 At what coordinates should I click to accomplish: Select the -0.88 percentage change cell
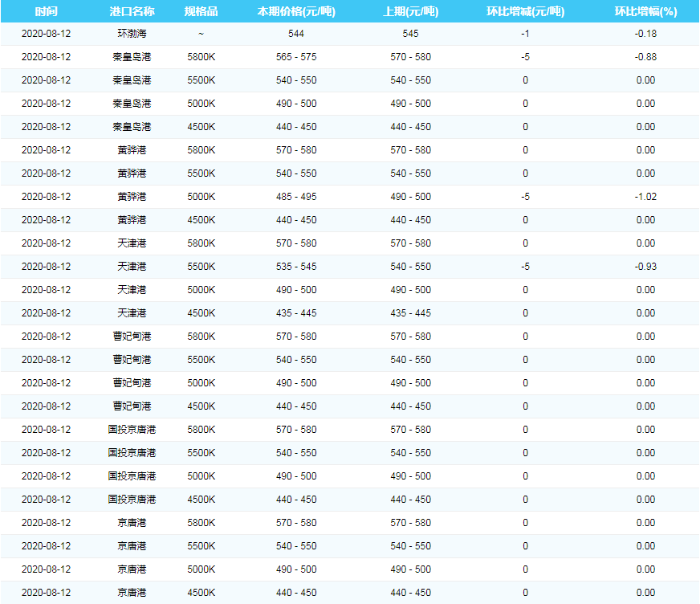[x=645, y=57]
